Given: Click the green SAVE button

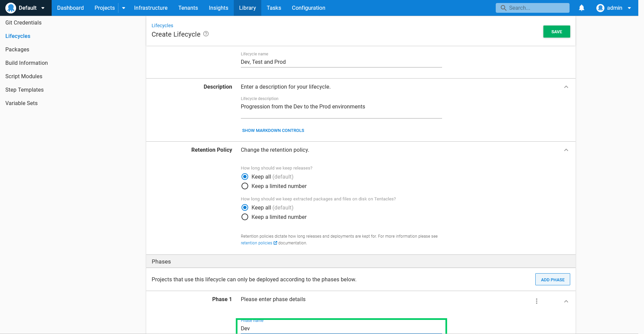Looking at the screenshot, I should point(556,32).
